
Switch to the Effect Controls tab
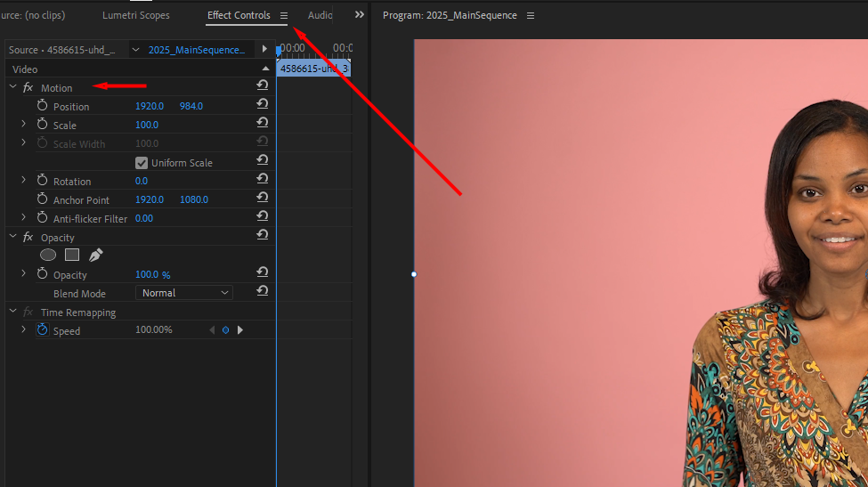pyautogui.click(x=239, y=15)
